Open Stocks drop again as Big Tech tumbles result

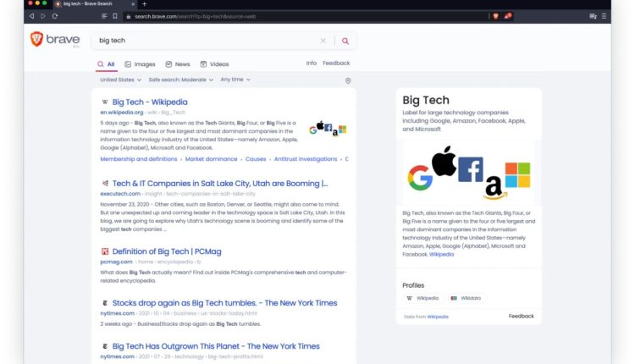[x=224, y=303]
